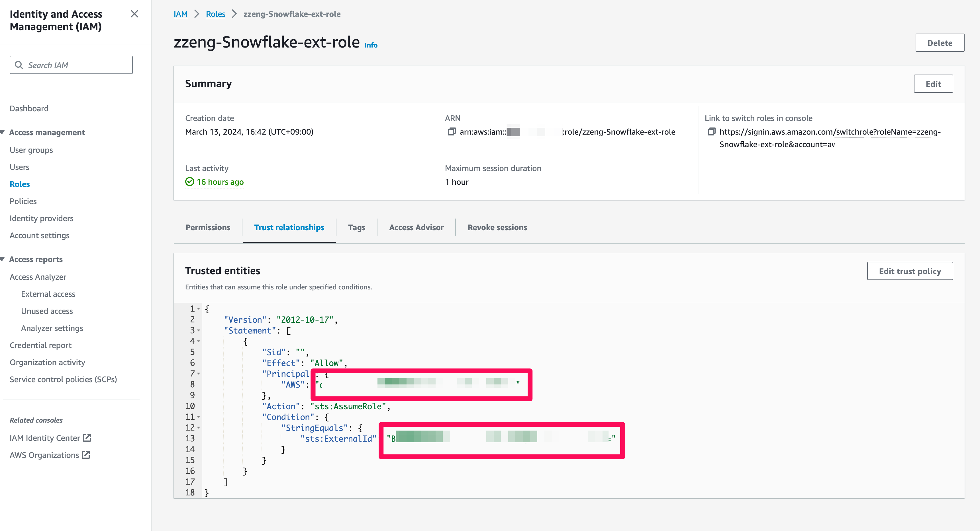View the Revoke sessions tab
This screenshot has width=980, height=531.
497,227
